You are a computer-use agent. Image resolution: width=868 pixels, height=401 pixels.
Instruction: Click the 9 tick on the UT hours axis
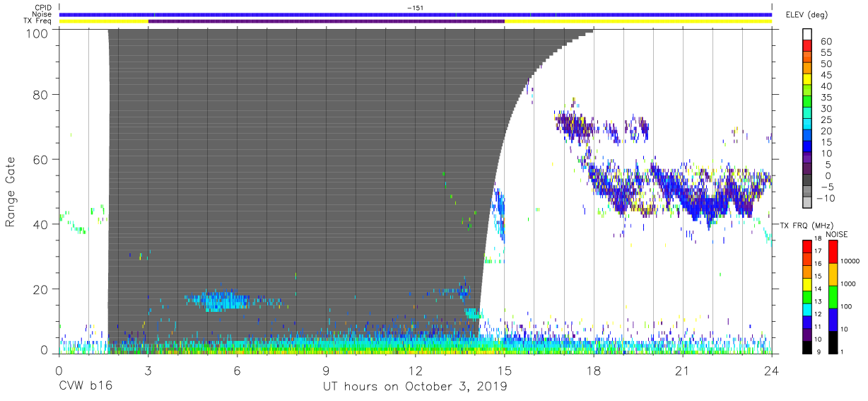click(x=326, y=370)
